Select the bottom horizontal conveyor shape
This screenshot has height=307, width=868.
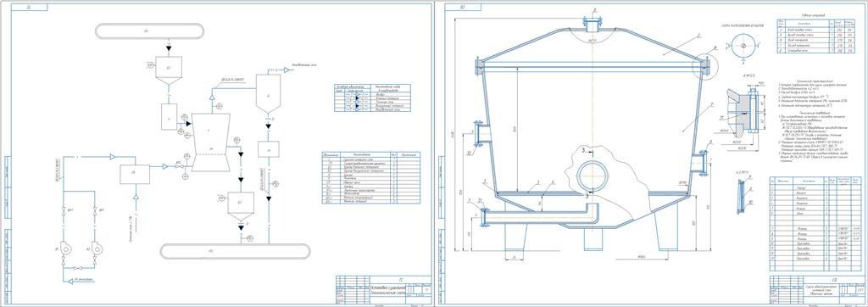(236, 251)
